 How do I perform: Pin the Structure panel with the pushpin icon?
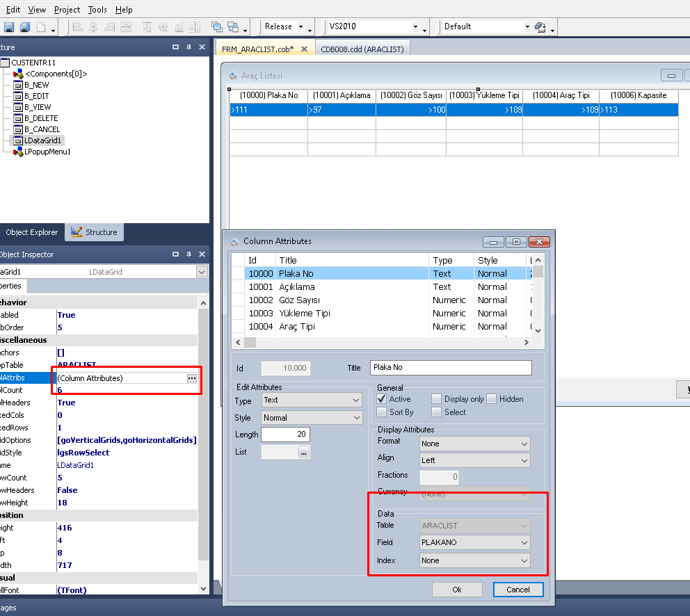point(188,47)
